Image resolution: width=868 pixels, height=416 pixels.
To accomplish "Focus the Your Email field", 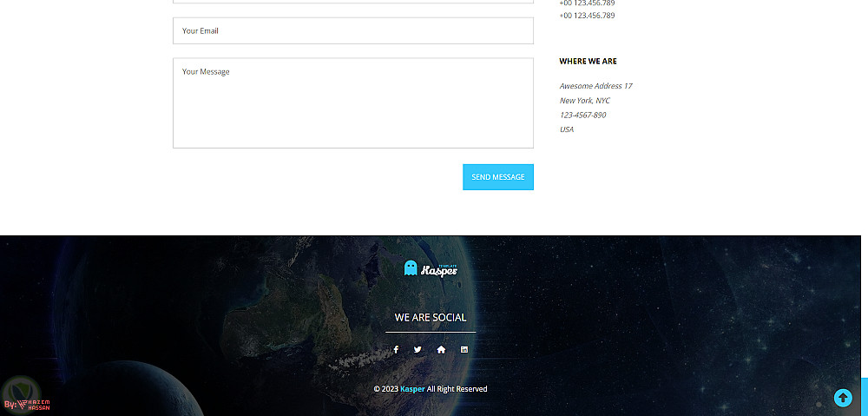I will [353, 31].
